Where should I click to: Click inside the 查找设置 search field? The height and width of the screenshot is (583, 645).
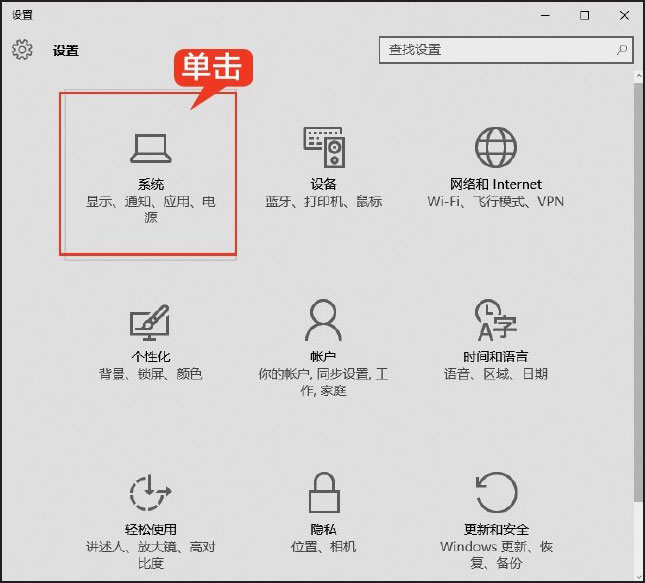tap(506, 50)
